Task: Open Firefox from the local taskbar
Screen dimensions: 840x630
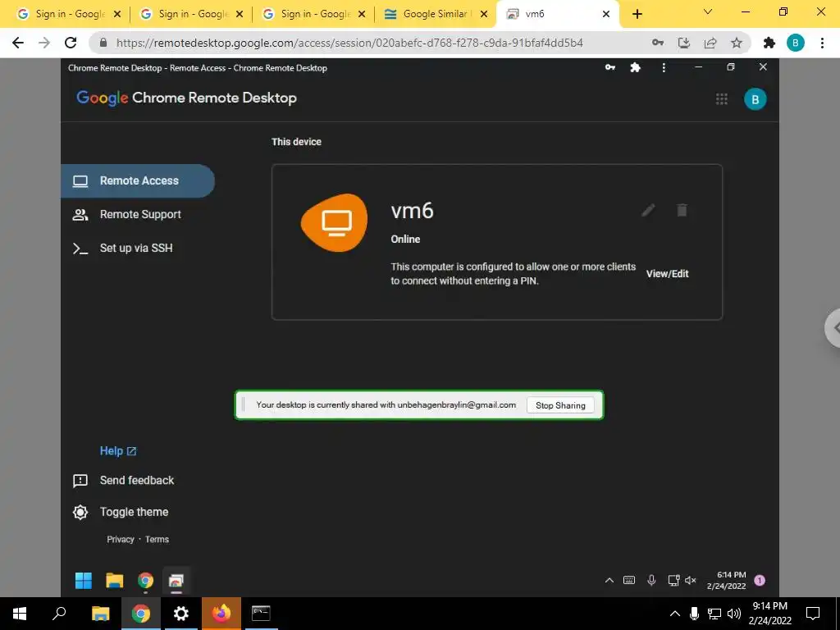Action: click(221, 614)
